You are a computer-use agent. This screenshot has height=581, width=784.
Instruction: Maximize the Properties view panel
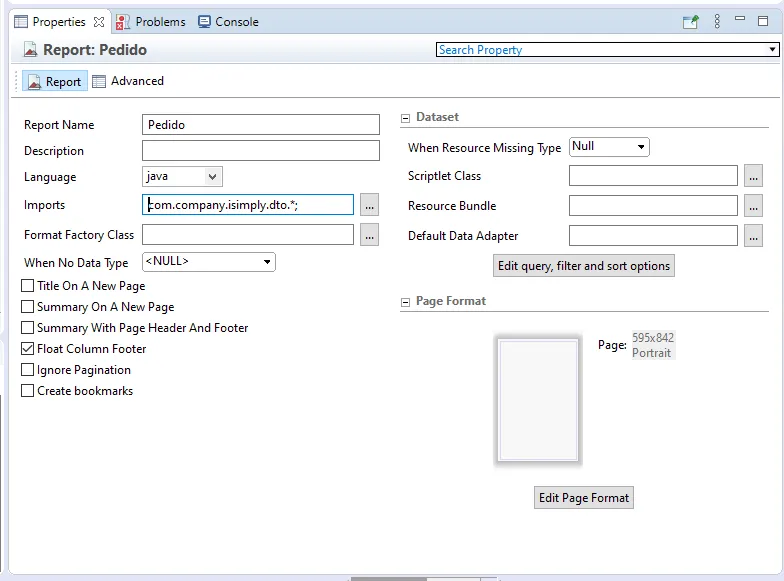coord(763,21)
